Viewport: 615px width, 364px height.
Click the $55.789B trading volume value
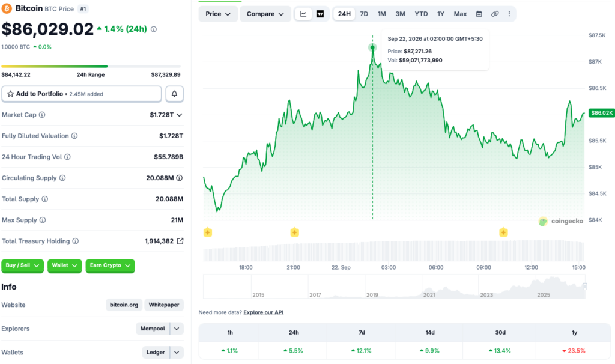(x=168, y=157)
